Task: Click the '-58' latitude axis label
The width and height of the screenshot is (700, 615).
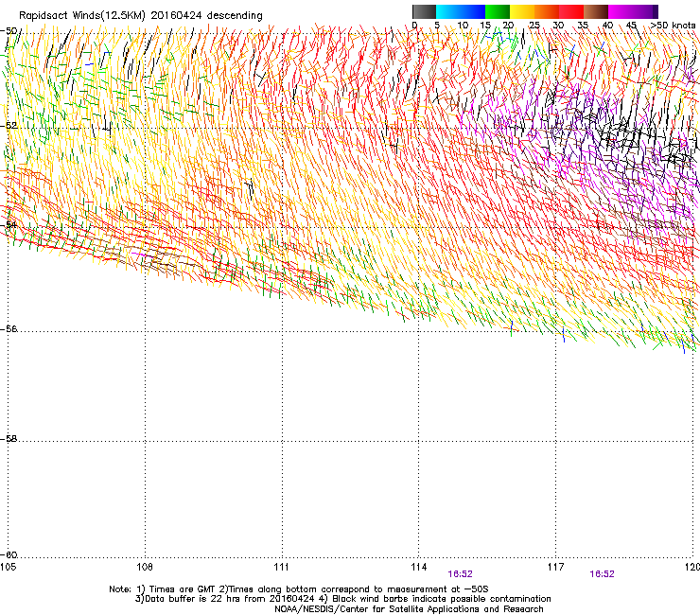Action: click(9, 439)
